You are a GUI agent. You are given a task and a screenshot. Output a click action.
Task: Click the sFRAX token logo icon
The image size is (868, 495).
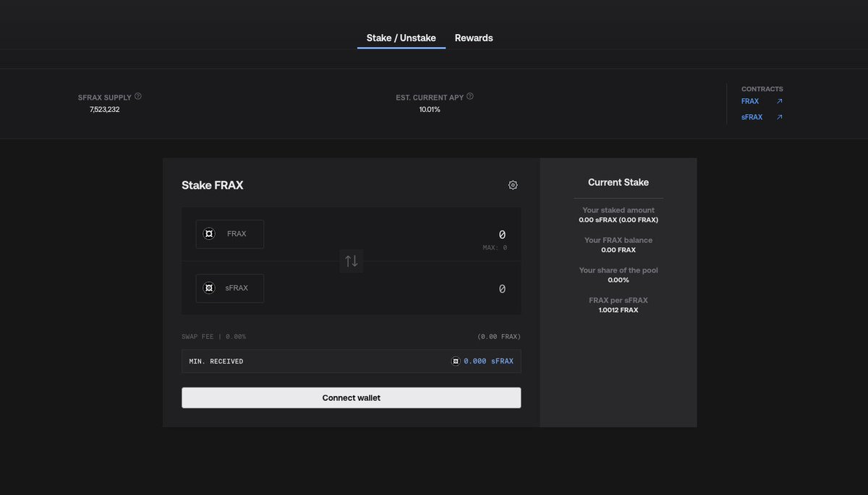(x=209, y=288)
